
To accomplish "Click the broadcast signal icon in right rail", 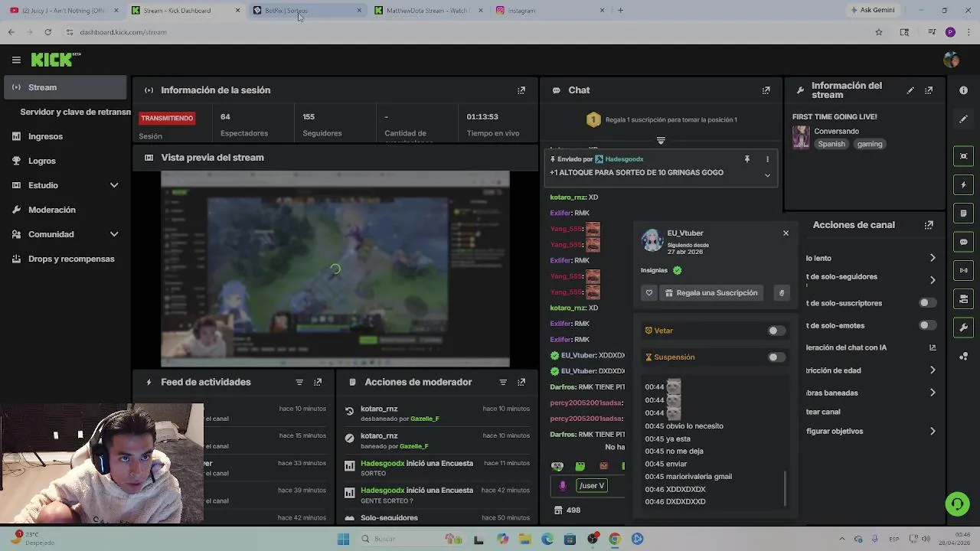I will click(963, 270).
